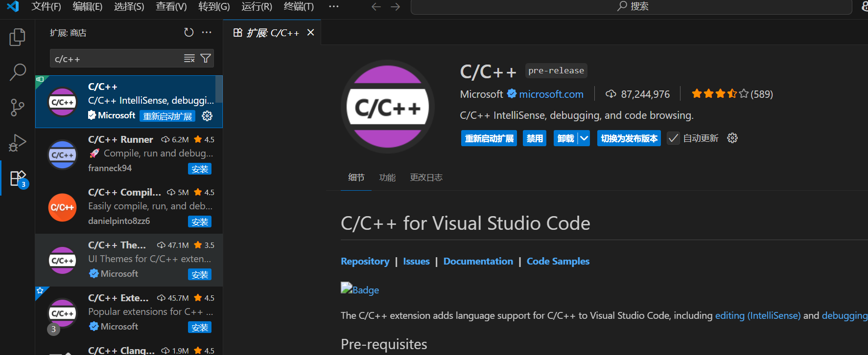Click the orange C/C++ Compile Run icon
The width and height of the screenshot is (868, 355).
(63, 207)
